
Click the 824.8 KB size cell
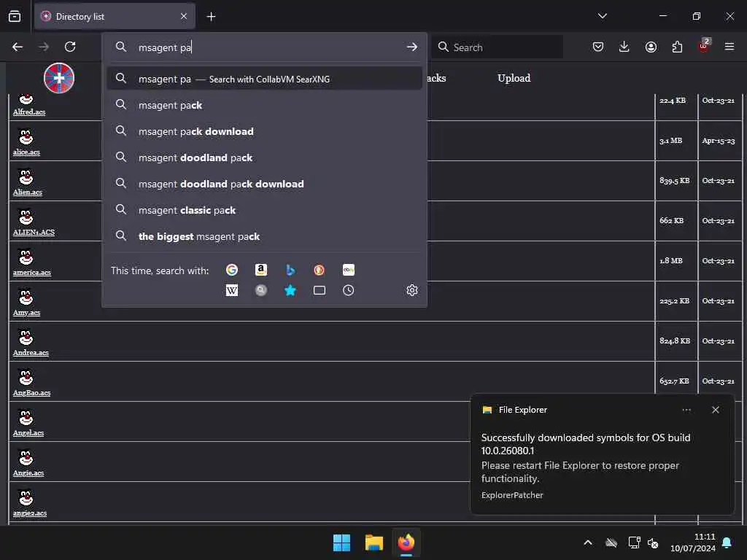pyautogui.click(x=675, y=341)
